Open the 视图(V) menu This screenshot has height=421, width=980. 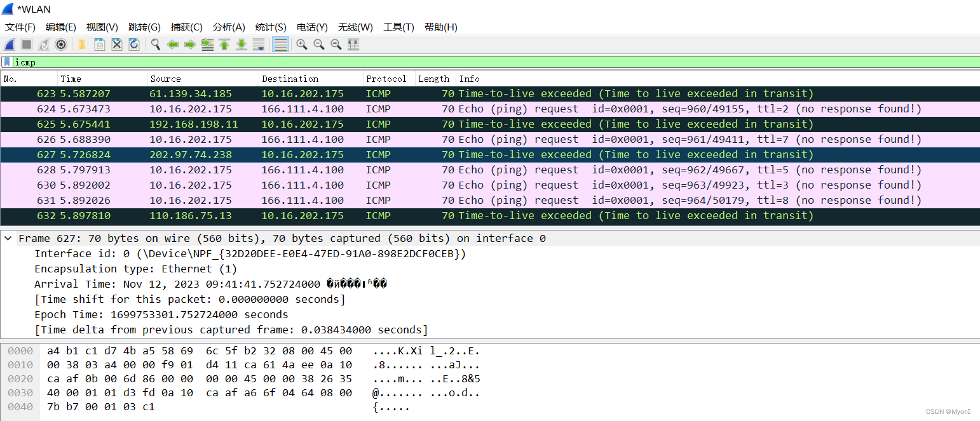[x=102, y=27]
